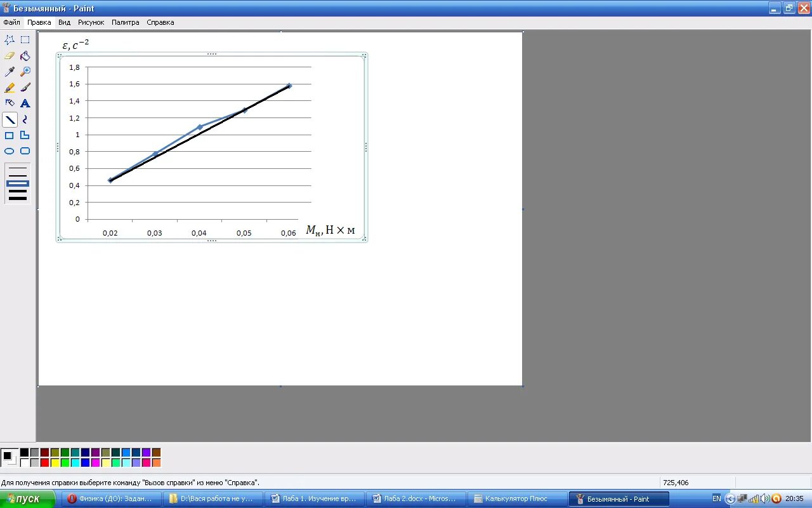Image resolution: width=812 pixels, height=508 pixels.
Task: Pick the magenta color swatch
Action: [95, 463]
